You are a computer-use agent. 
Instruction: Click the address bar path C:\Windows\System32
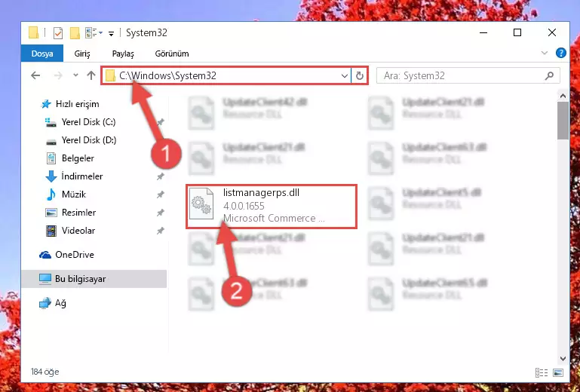tap(167, 75)
